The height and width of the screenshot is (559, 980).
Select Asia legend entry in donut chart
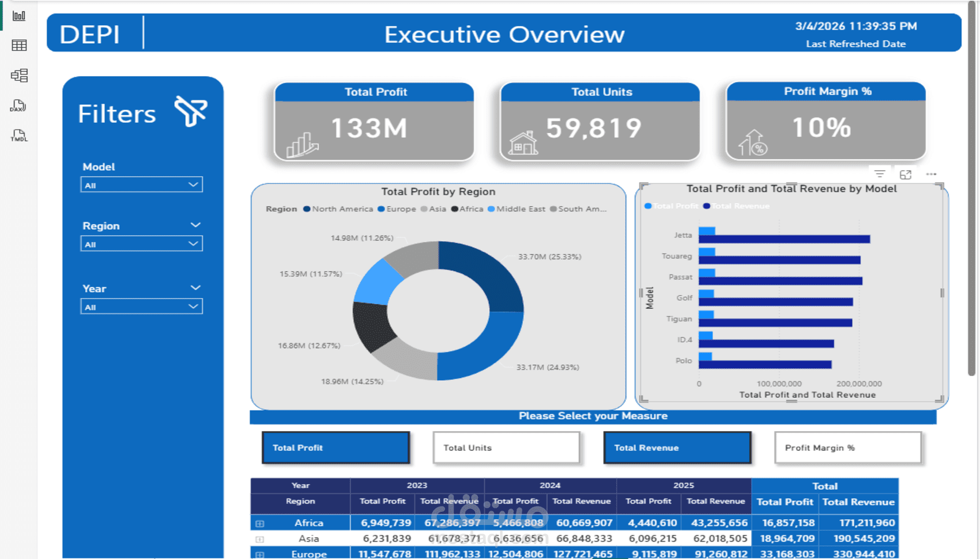[x=434, y=209]
